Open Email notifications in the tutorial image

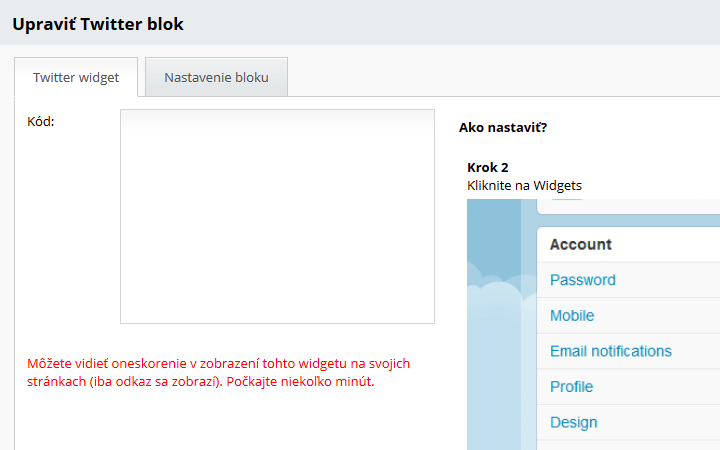[611, 351]
